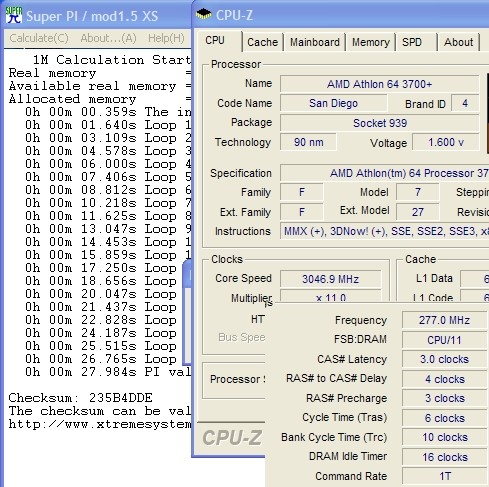Open the Calculate(C) menu
This screenshot has height=487, width=489.
(39, 38)
